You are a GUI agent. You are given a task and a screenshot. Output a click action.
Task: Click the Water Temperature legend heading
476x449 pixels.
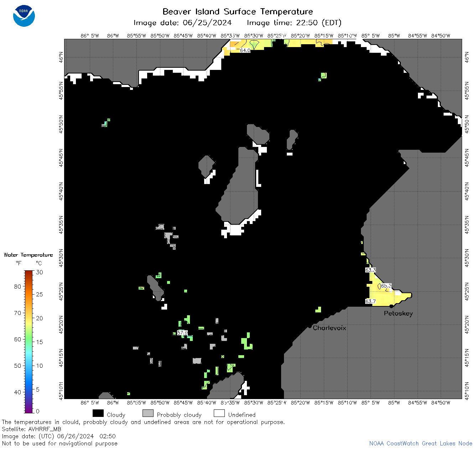(x=29, y=255)
